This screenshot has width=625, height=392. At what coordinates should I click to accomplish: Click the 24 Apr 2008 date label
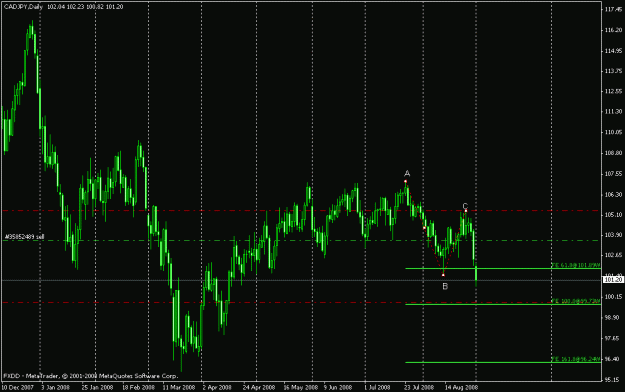[x=259, y=387]
